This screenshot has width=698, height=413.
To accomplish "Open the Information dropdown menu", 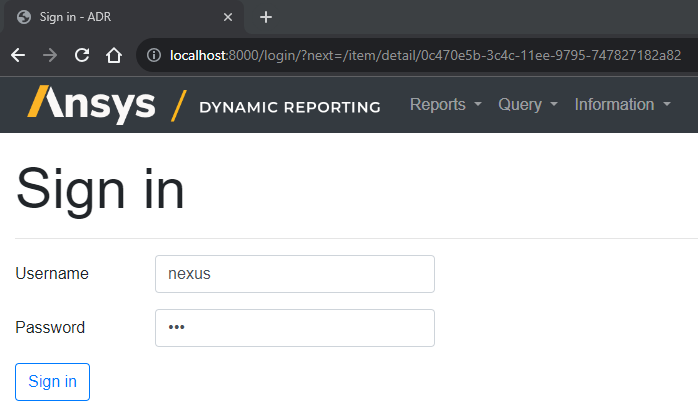I will pos(622,105).
